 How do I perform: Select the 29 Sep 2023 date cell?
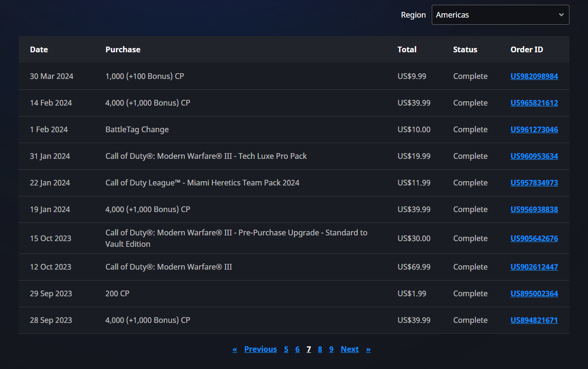click(x=51, y=293)
